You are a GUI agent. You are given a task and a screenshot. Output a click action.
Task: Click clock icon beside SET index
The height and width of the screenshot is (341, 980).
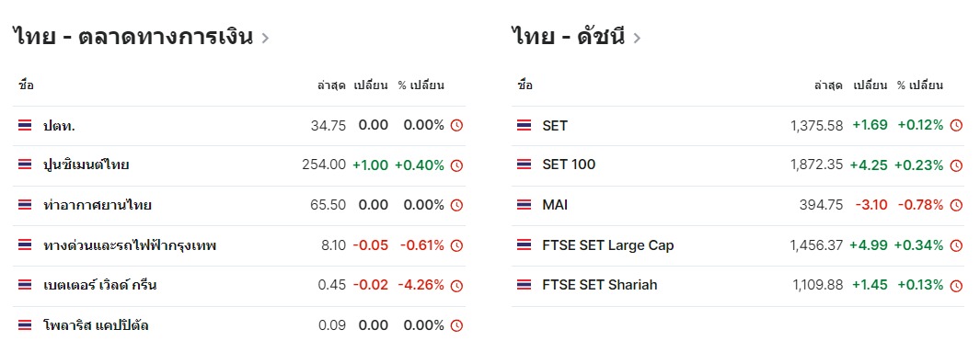tap(956, 126)
